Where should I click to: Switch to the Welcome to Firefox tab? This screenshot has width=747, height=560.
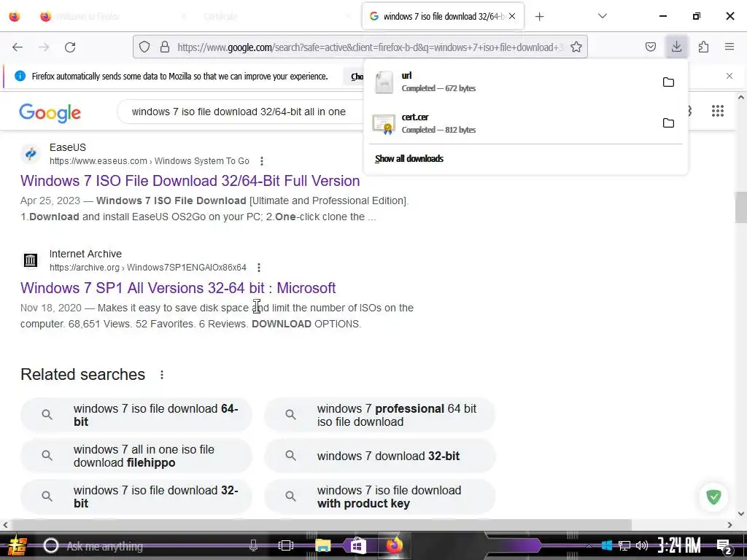click(112, 16)
